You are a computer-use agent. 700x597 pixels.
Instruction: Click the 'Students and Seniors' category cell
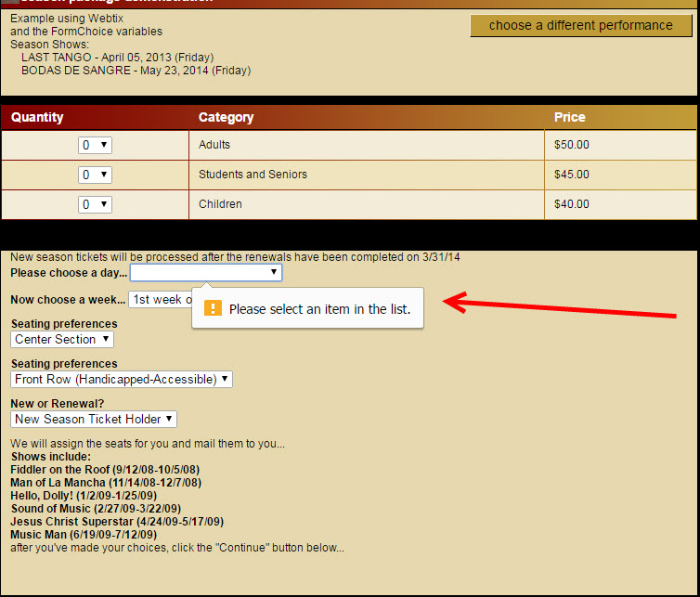tap(367, 175)
